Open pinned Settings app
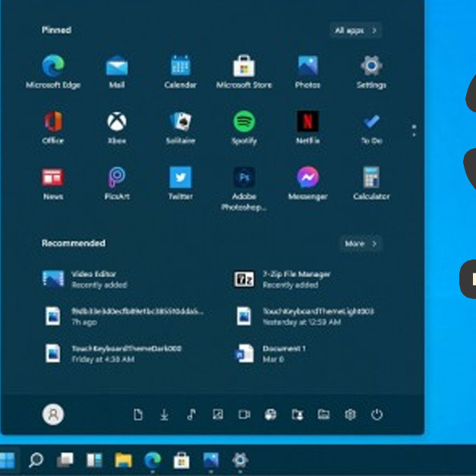This screenshot has height=476, width=476. coord(371,71)
